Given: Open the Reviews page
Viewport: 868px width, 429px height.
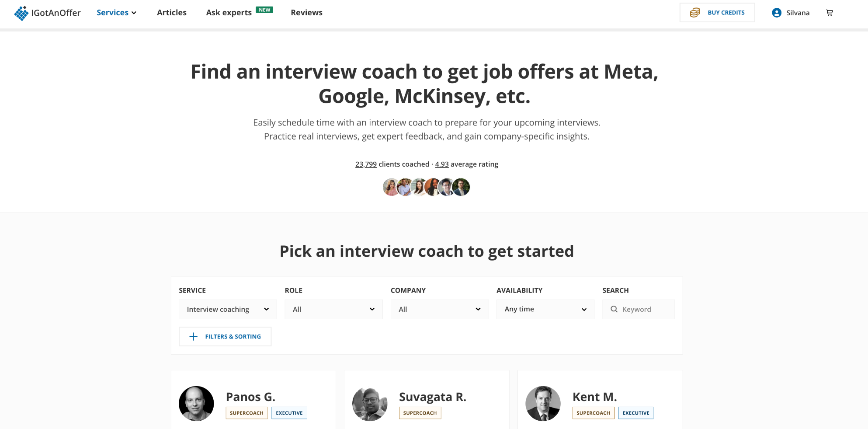Looking at the screenshot, I should pyautogui.click(x=307, y=13).
